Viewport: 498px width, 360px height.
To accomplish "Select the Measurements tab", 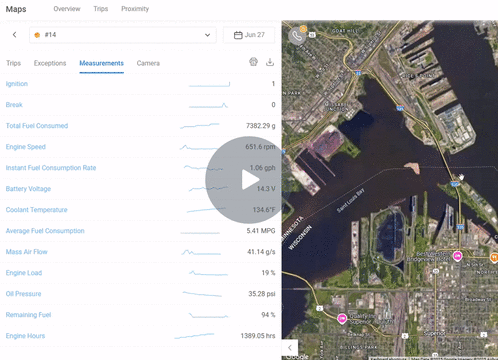I will pyautogui.click(x=101, y=63).
